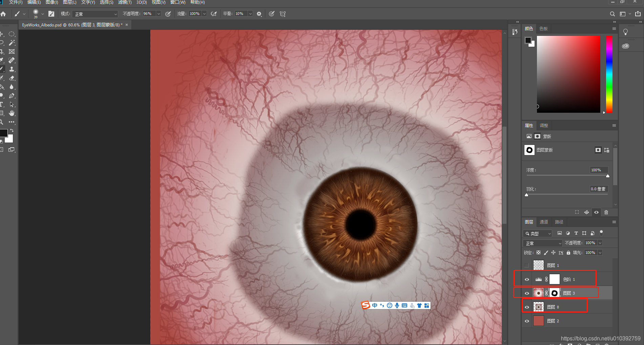Viewport: 644px width, 345px height.
Task: Expand the smoothing 10% dropdown
Action: pyautogui.click(x=250, y=14)
